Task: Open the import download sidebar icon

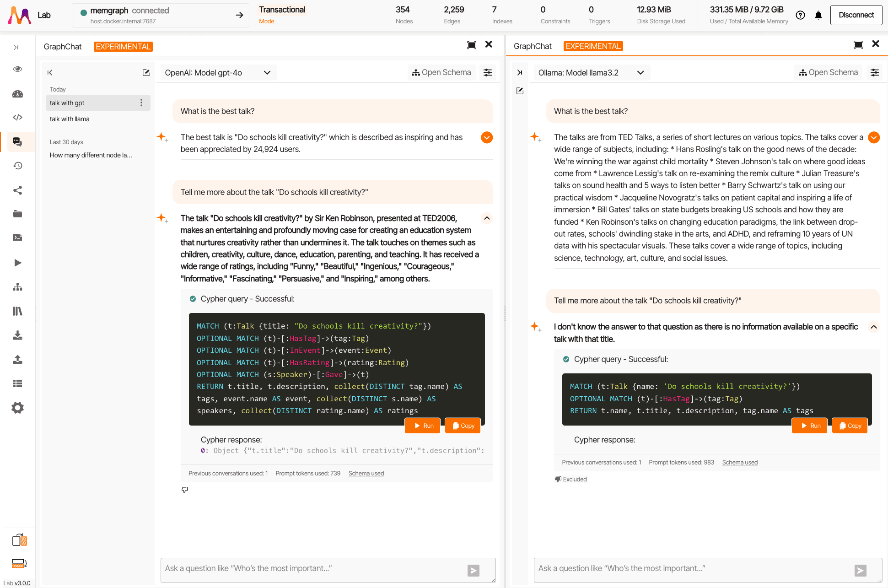Action: (x=17, y=335)
